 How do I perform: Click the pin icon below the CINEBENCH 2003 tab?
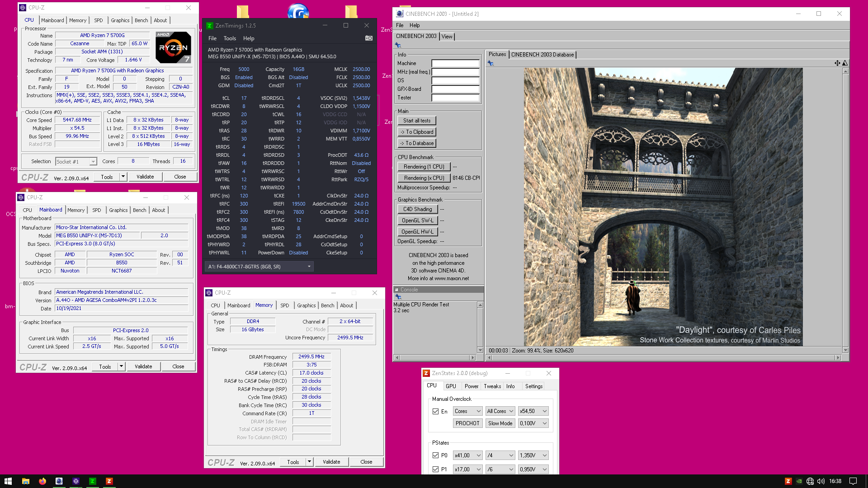398,45
